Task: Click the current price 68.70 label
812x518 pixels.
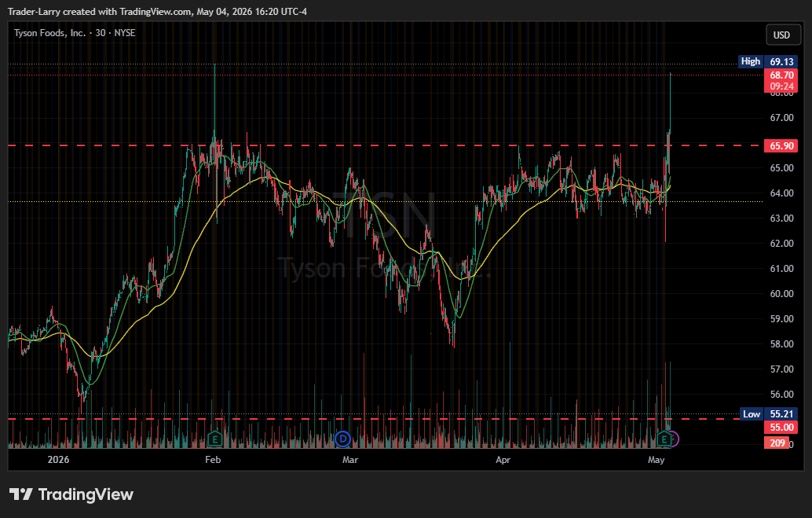Action: click(781, 75)
